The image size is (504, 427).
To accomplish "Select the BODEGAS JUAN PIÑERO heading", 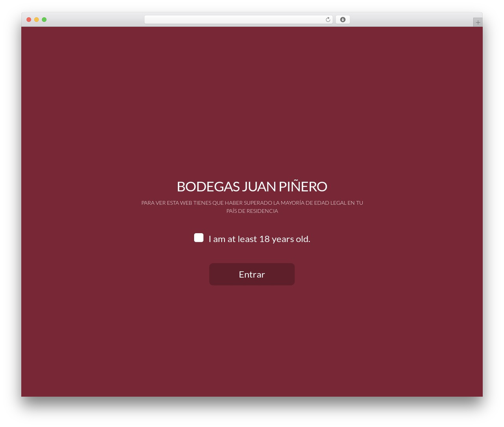I will [252, 186].
